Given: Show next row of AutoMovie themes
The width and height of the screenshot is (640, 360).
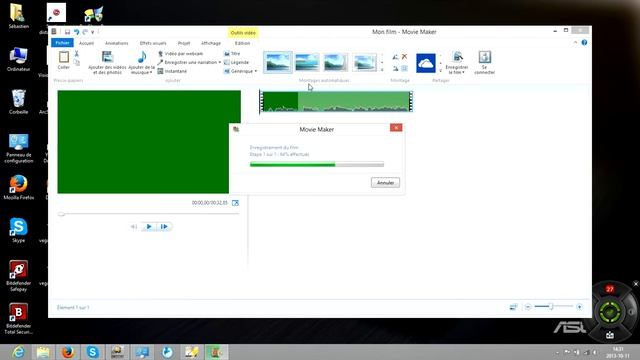Looking at the screenshot, I should [x=382, y=62].
